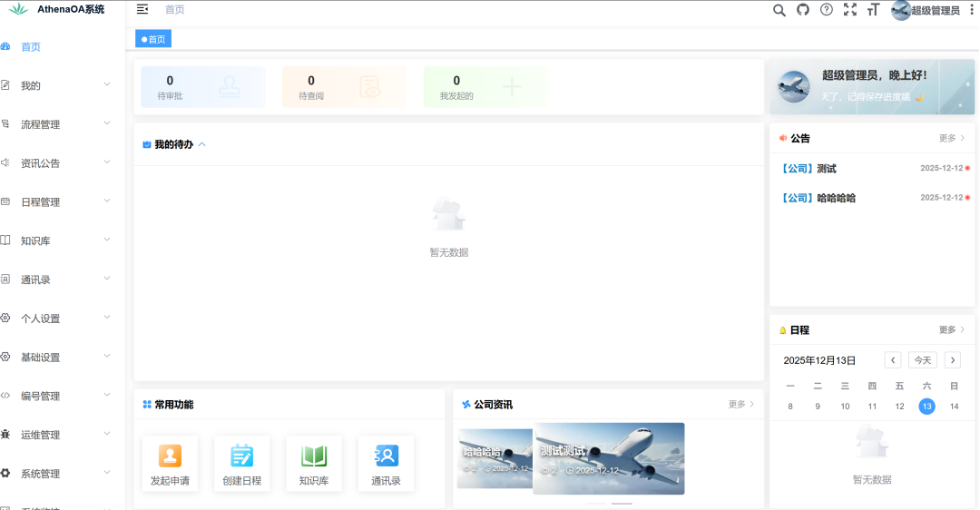Click the 今天 calendar button
The height and width of the screenshot is (510, 980).
(923, 360)
